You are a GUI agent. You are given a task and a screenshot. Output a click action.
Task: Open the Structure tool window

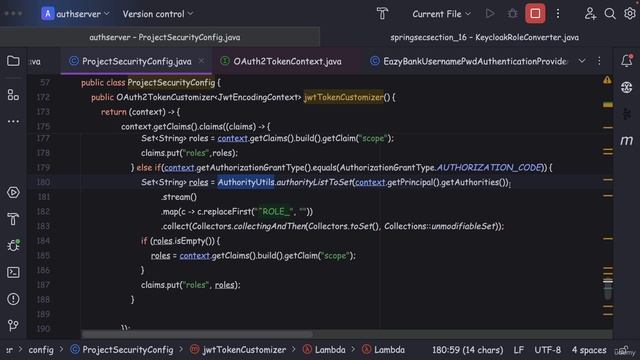coord(13,95)
